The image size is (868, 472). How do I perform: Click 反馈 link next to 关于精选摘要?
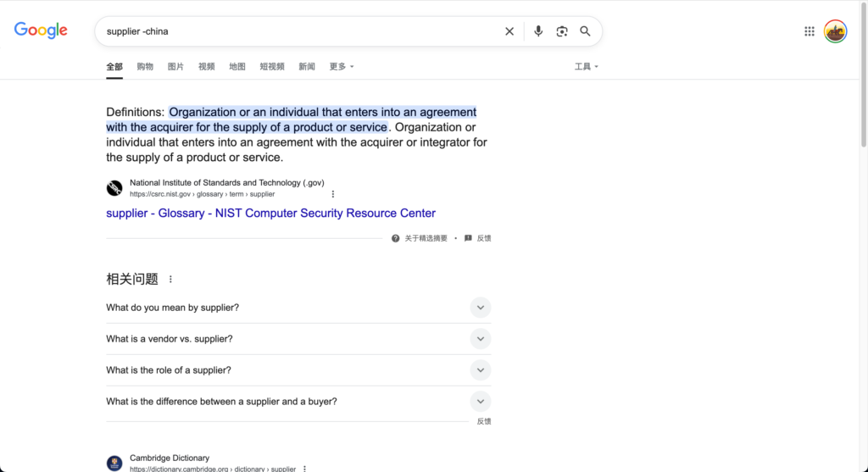(x=484, y=238)
